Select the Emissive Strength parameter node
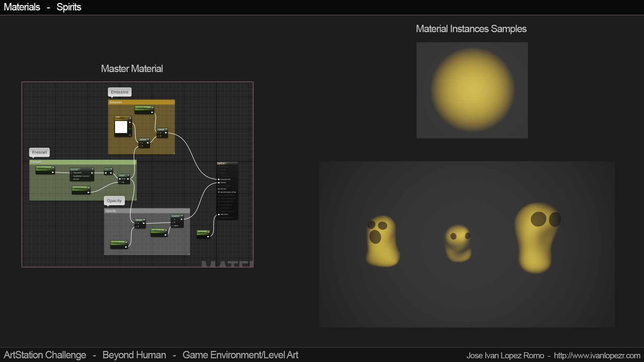This screenshot has height=362, width=644. (x=144, y=110)
